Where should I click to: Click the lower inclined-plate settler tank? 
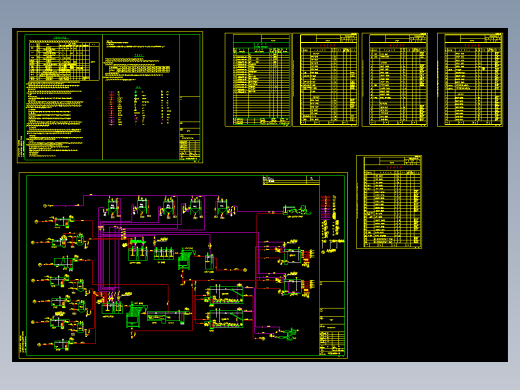tap(226, 318)
